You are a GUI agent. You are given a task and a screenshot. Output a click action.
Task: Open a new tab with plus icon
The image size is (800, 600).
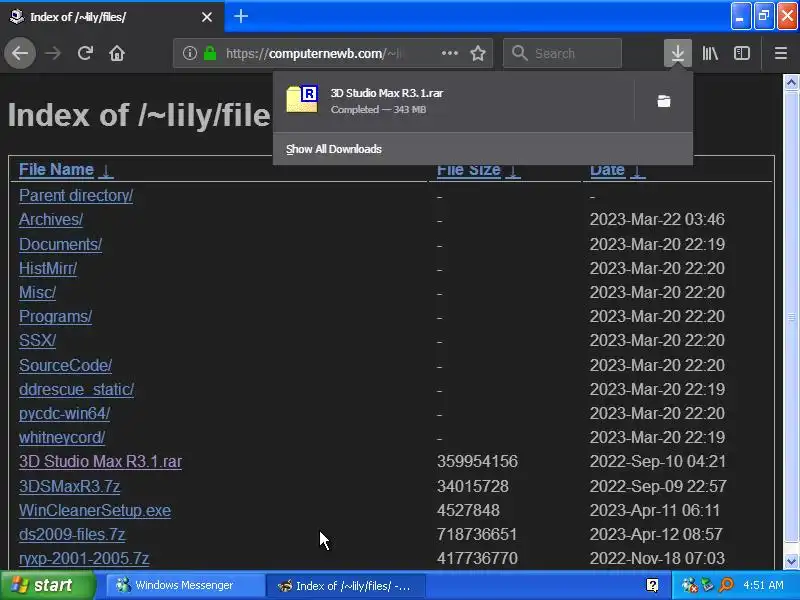[x=241, y=16]
